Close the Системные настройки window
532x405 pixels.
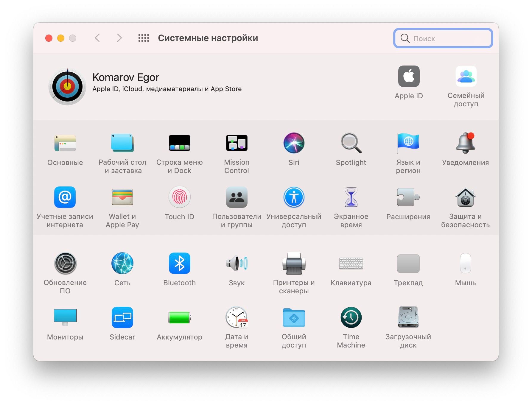click(x=49, y=38)
